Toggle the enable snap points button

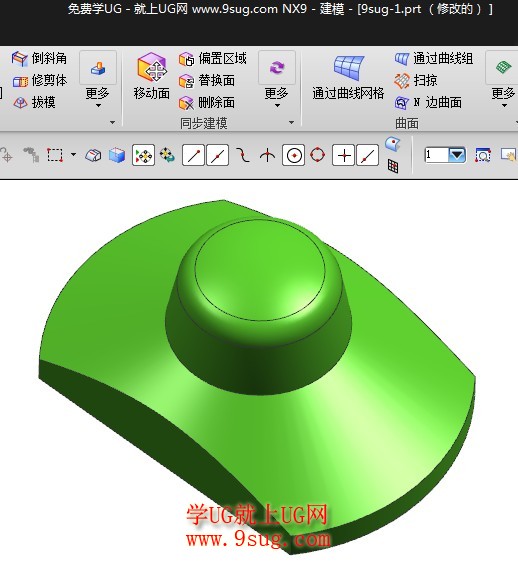(x=143, y=155)
